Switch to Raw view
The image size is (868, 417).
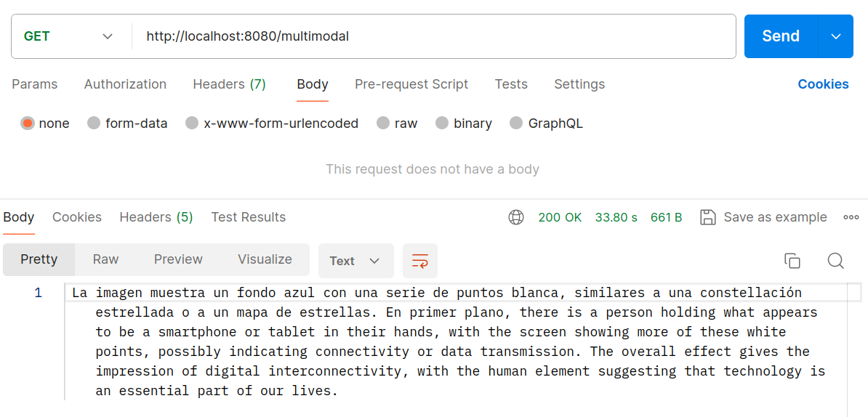[105, 259]
